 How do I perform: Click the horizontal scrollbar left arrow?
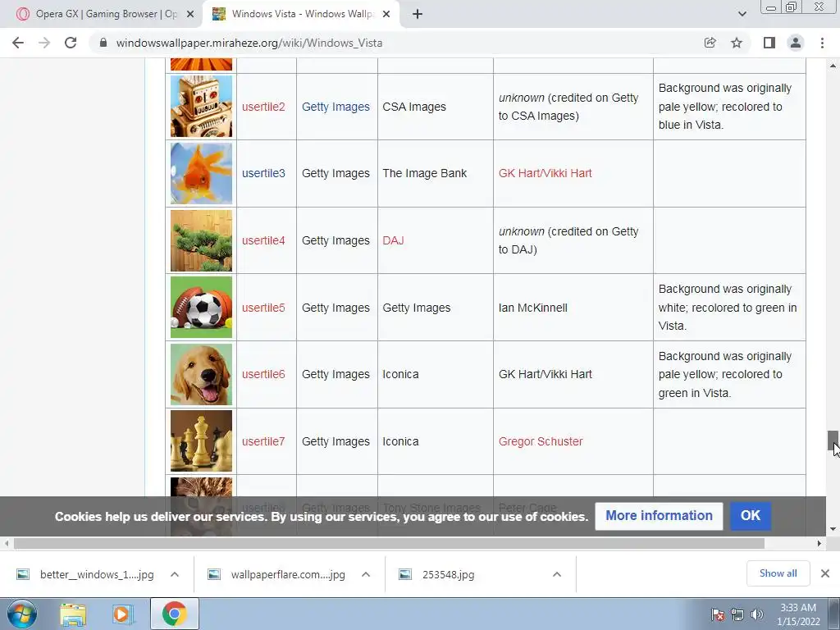(7, 543)
